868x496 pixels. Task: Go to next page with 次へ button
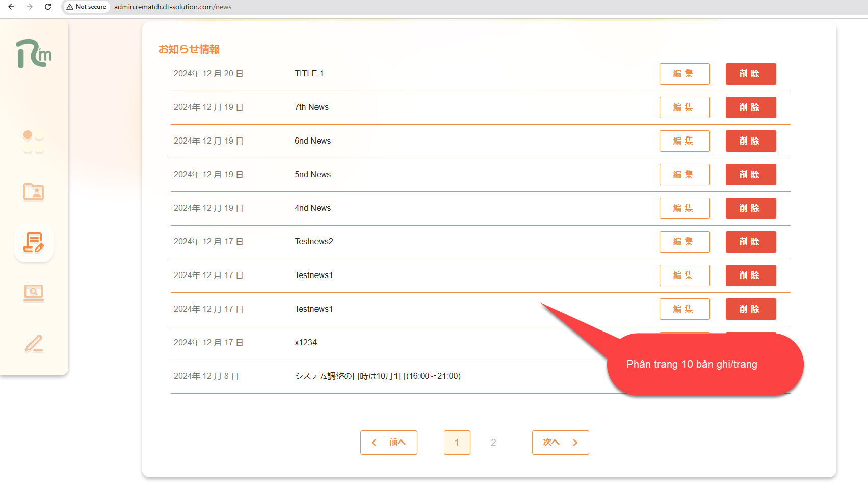point(560,443)
